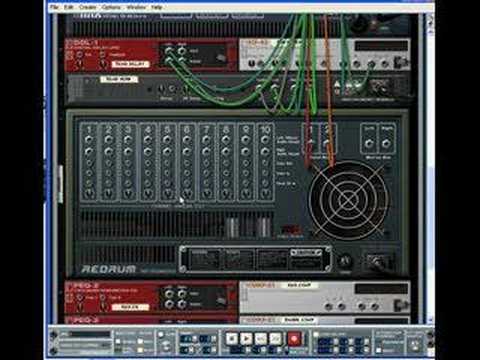The width and height of the screenshot is (480, 360).
Task: Click PEQ-2 equalizer left audio input jack
Action: [x=169, y=294]
